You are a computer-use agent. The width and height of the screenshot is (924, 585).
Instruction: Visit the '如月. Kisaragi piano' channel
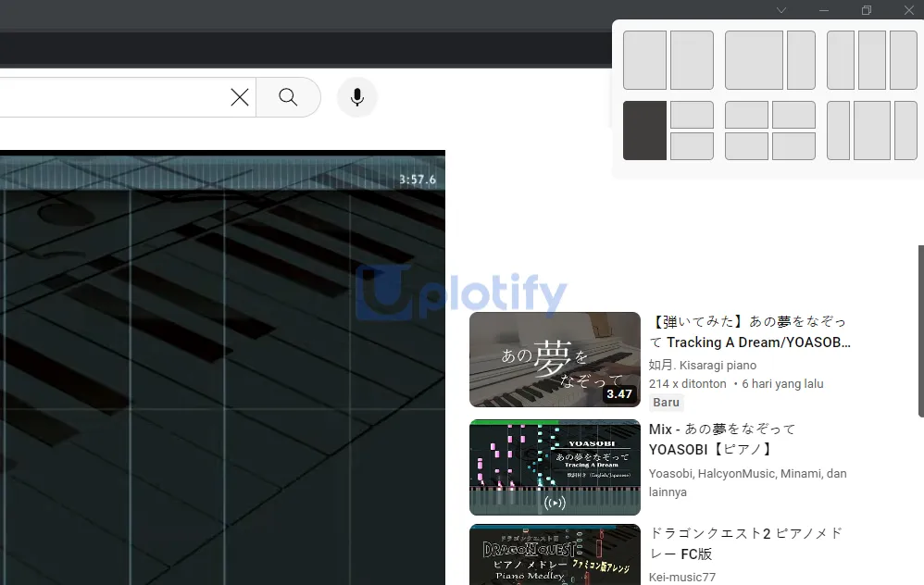[703, 366]
